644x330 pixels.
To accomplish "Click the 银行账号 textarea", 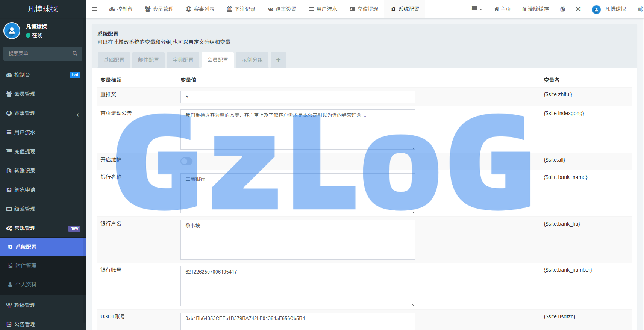I will tap(298, 286).
